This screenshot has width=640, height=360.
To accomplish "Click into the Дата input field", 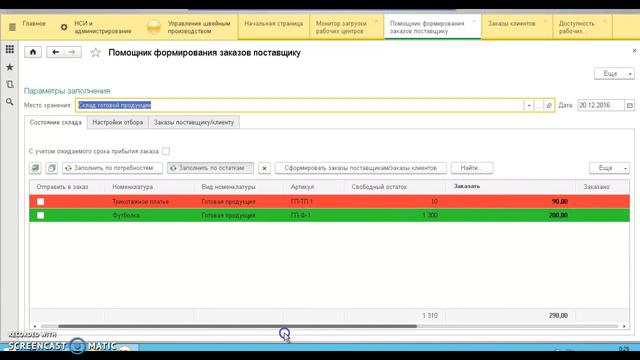I will pos(601,105).
